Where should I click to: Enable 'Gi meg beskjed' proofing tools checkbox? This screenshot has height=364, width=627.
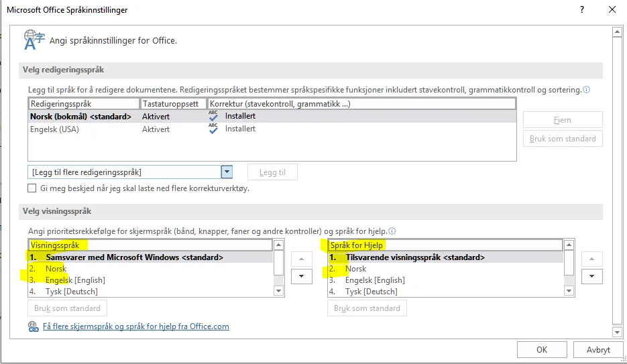click(x=32, y=188)
